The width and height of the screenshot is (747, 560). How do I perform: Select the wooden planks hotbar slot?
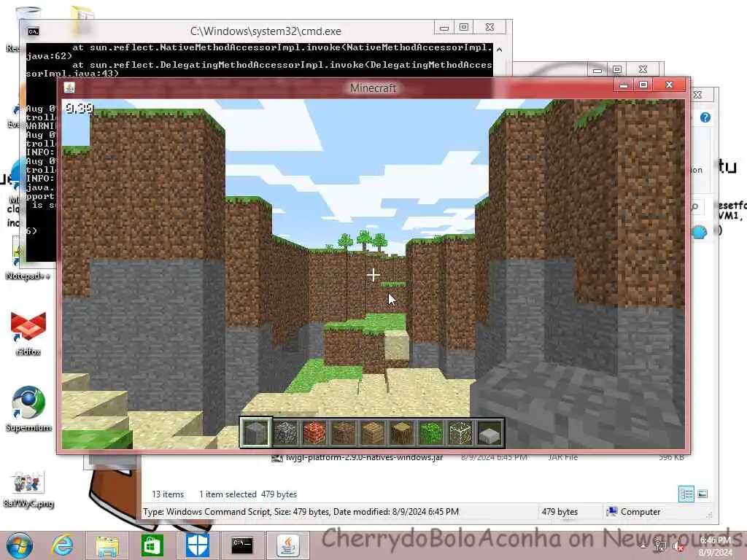click(x=373, y=432)
